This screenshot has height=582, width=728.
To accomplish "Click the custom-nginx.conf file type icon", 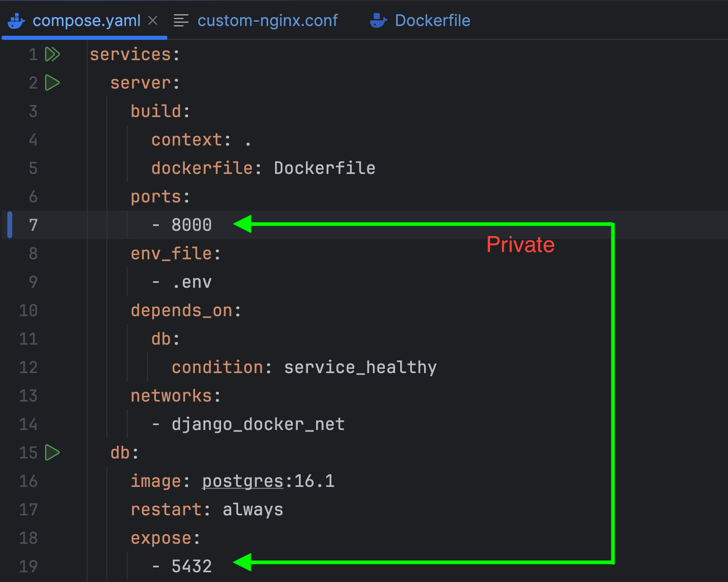I will [x=181, y=21].
